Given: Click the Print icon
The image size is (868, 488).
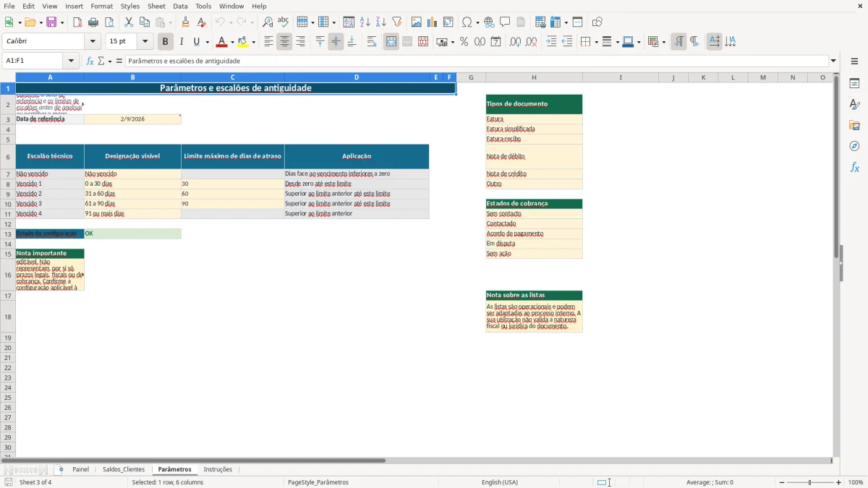Looking at the screenshot, I should (93, 22).
